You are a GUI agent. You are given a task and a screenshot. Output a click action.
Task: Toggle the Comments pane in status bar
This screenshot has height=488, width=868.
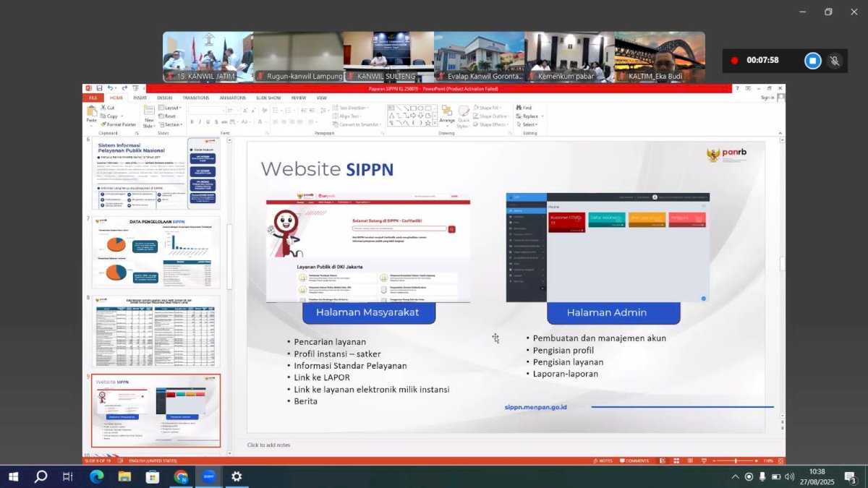click(x=634, y=461)
